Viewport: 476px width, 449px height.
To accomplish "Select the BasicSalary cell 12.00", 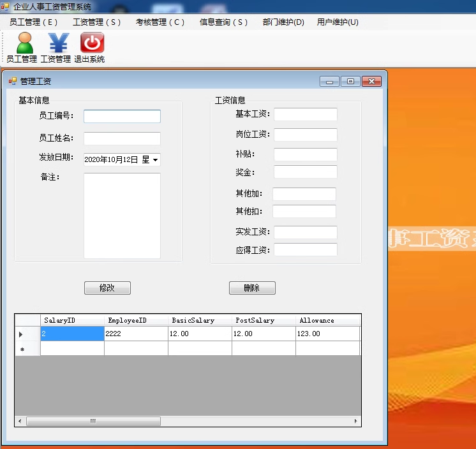I will (200, 334).
